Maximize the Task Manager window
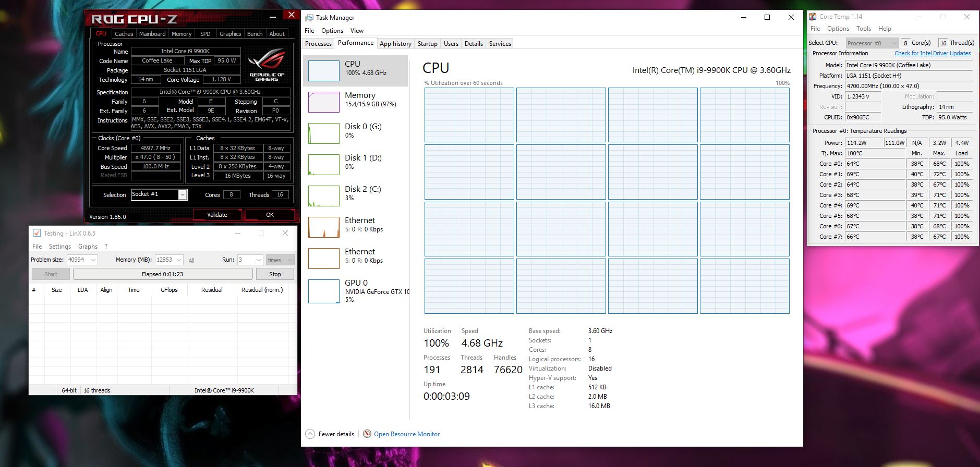Screen dimensions: 980x467 pos(767,17)
